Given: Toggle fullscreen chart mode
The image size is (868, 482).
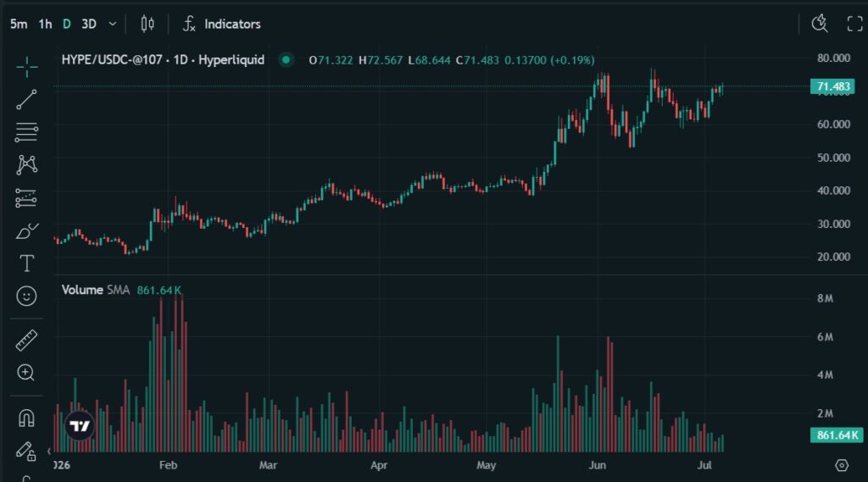Looking at the screenshot, I should [x=854, y=24].
